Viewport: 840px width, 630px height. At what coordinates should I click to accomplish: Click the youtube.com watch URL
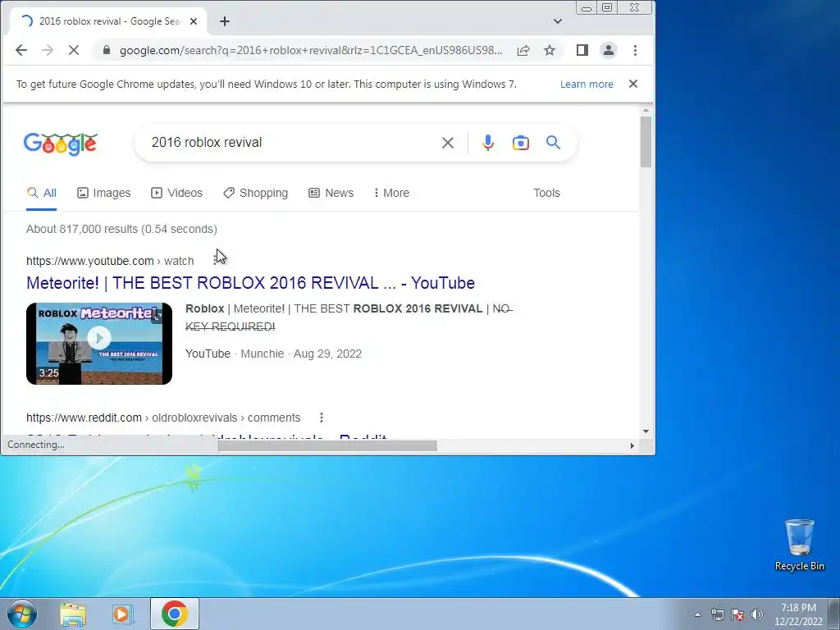tap(110, 261)
